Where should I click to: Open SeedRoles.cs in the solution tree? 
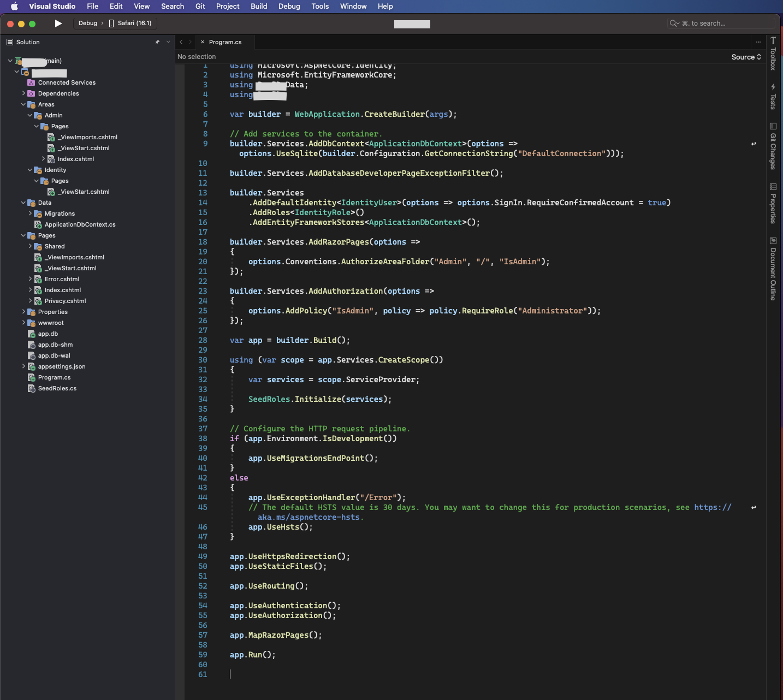(x=57, y=388)
